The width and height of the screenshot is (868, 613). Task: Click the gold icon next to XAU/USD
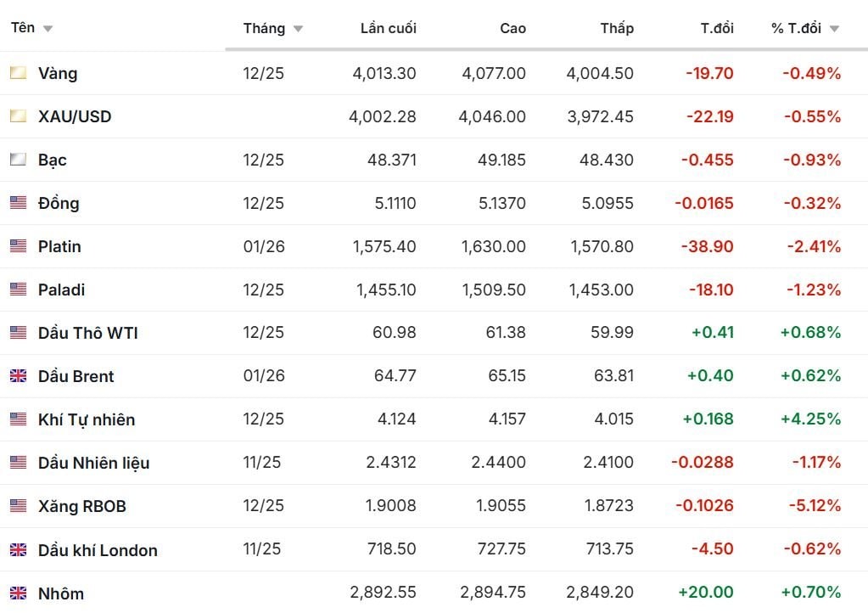(x=18, y=116)
